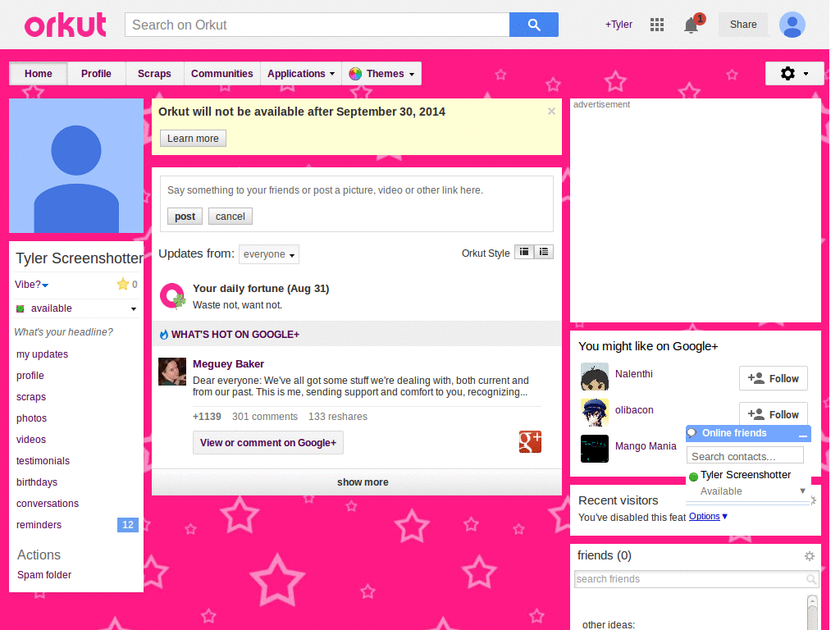Open the settings gear menu
Viewport: 840px width, 630px height.
794,73
